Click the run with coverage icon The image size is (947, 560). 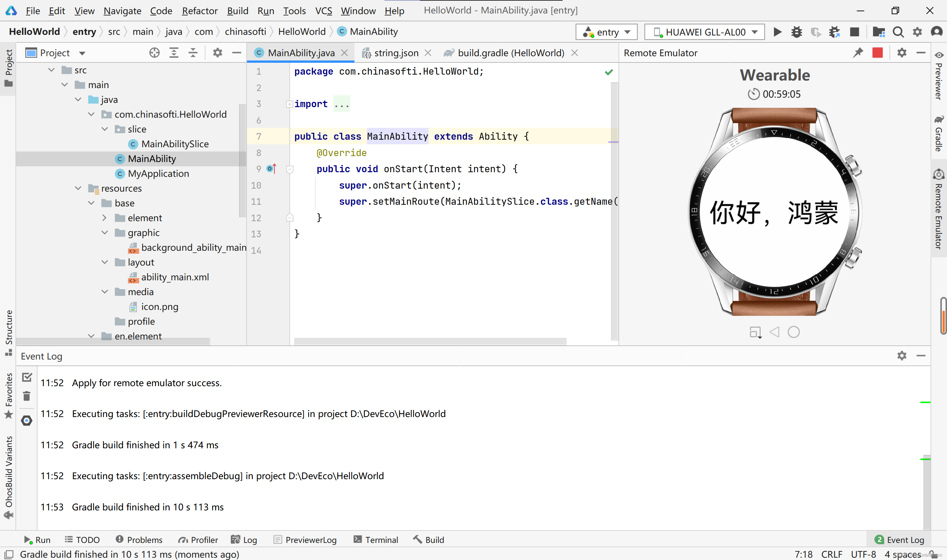816,32
